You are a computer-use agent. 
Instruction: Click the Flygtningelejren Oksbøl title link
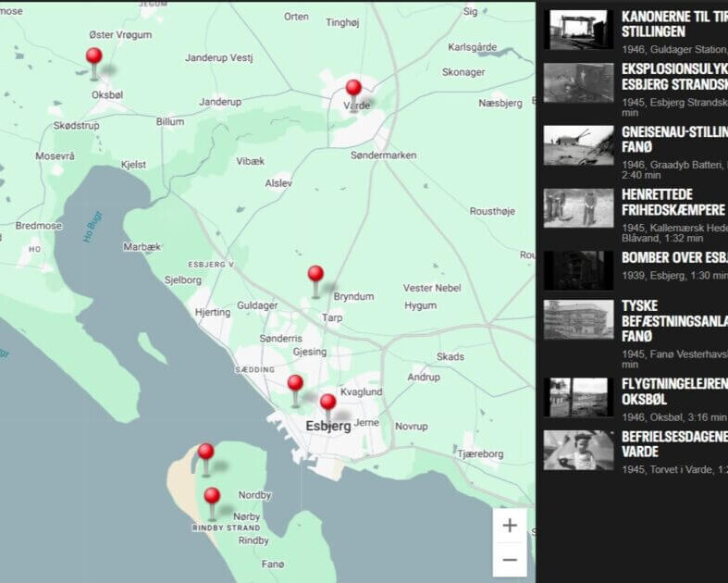tap(673, 391)
